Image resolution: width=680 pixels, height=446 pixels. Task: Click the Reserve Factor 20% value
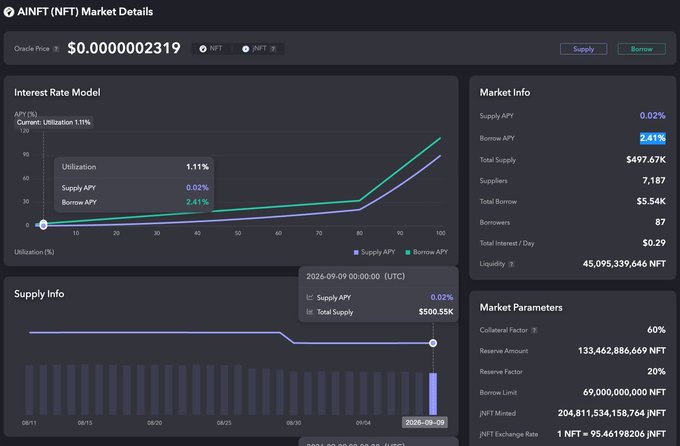point(656,371)
